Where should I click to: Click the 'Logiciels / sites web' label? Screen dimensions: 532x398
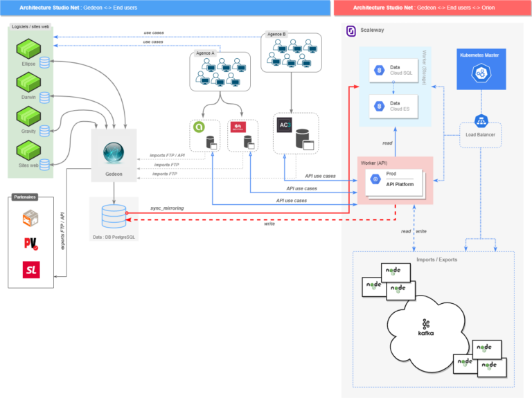30,26
